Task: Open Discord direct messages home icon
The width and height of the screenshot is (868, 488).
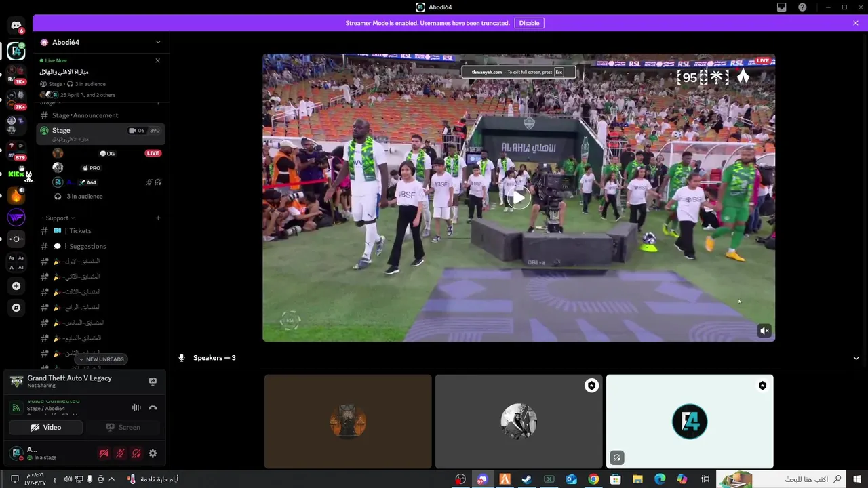Action: 16,26
